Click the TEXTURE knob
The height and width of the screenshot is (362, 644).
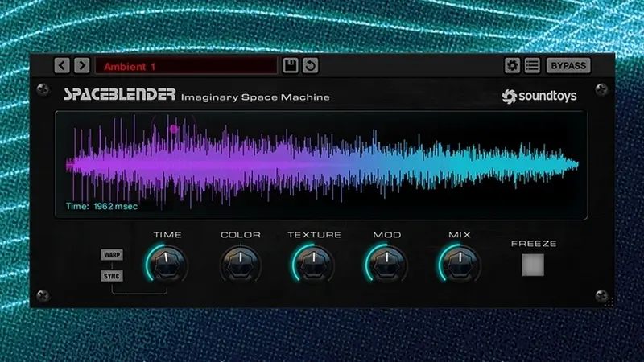313,265
